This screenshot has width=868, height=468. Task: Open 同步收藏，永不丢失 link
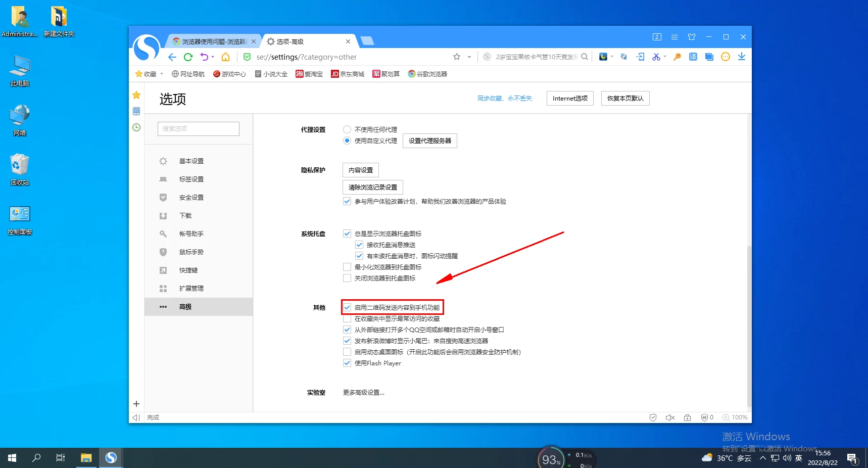click(x=505, y=99)
